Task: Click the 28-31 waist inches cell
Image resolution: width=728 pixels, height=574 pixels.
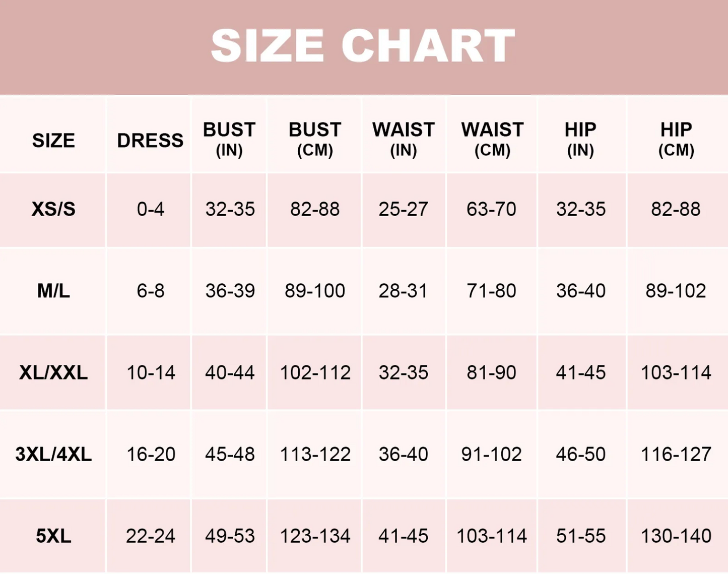Action: click(403, 291)
